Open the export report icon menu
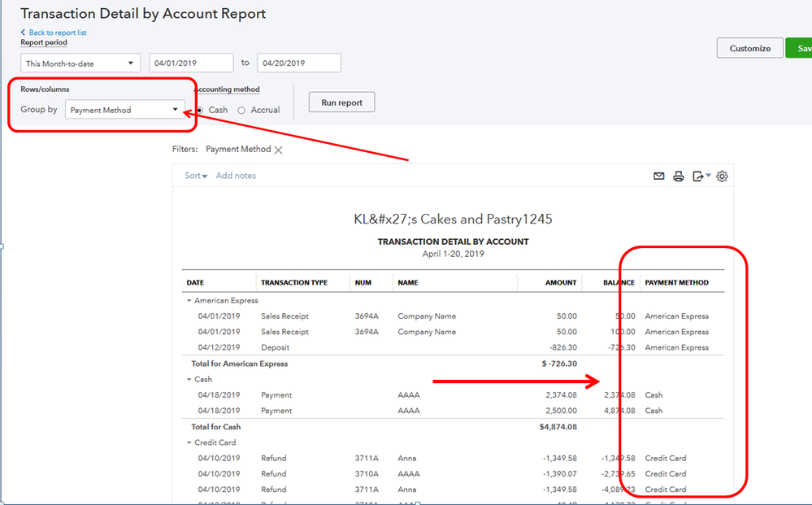This screenshot has width=812, height=505. point(699,176)
